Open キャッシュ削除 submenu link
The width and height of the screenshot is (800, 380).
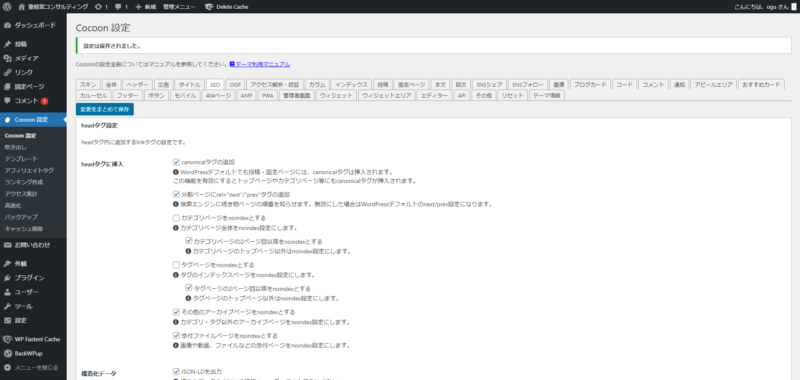point(23,229)
